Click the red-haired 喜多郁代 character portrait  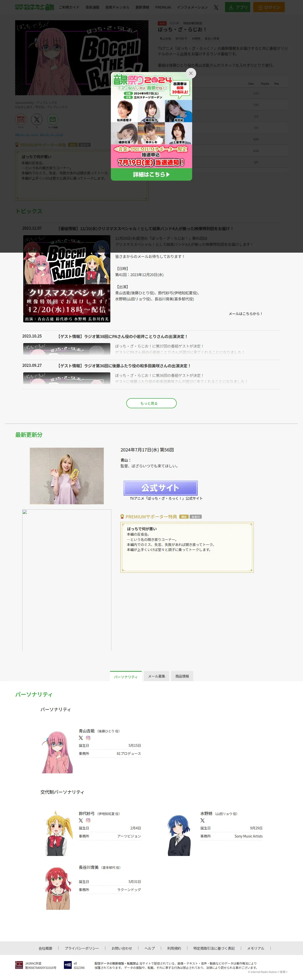point(58,888)
